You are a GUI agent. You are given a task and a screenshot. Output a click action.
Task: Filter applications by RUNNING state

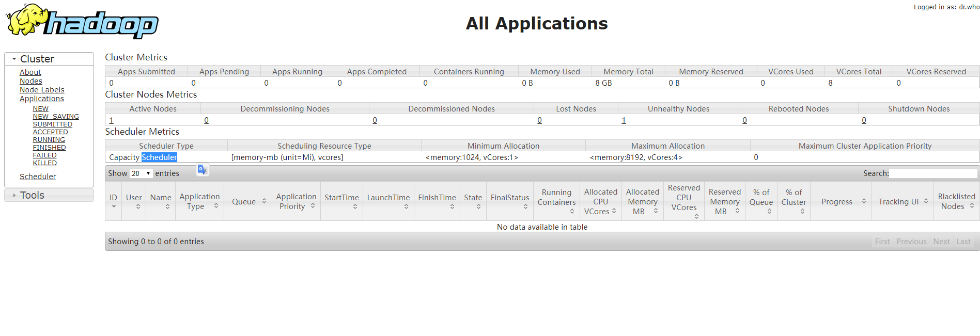(x=49, y=140)
